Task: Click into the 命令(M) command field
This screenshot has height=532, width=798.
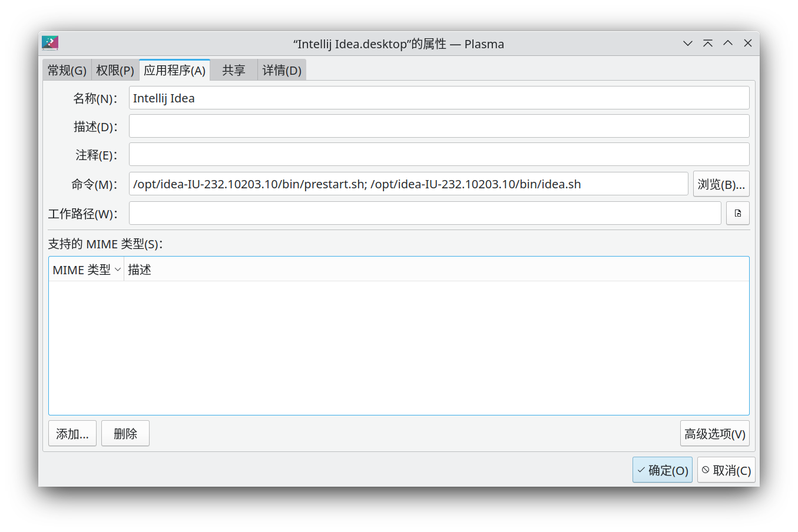Action: pyautogui.click(x=408, y=184)
